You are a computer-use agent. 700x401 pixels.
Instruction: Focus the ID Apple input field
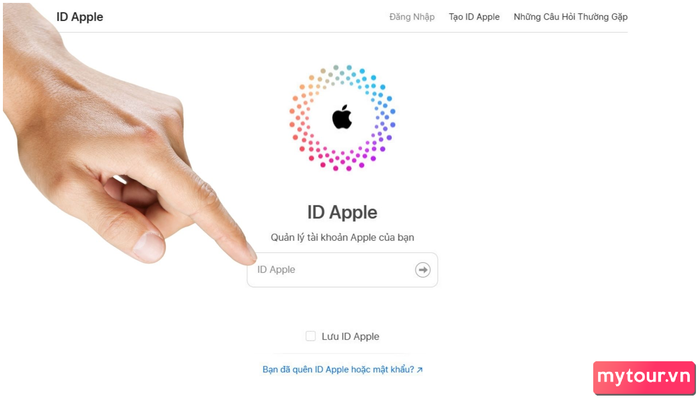(342, 270)
